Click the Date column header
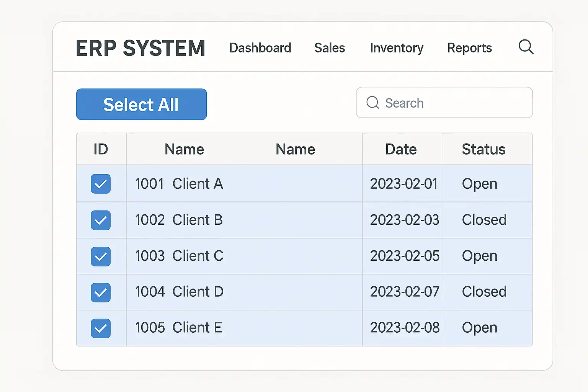588x392 pixels. click(x=401, y=149)
